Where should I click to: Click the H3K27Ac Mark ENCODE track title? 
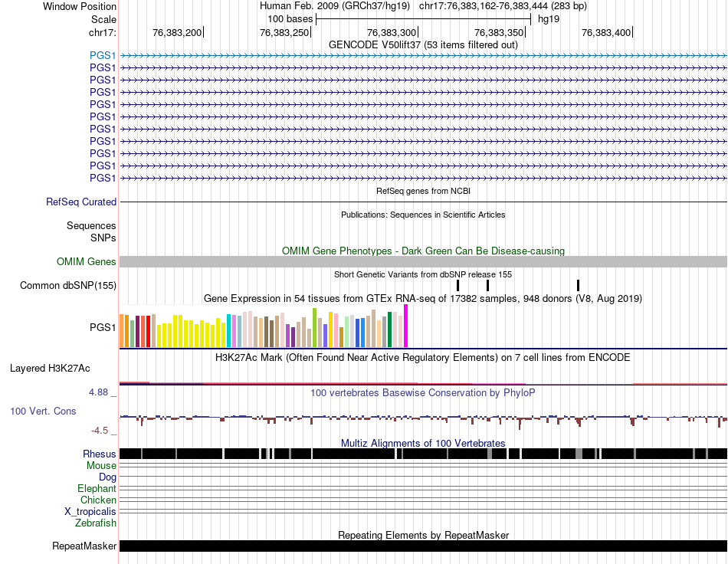point(423,357)
